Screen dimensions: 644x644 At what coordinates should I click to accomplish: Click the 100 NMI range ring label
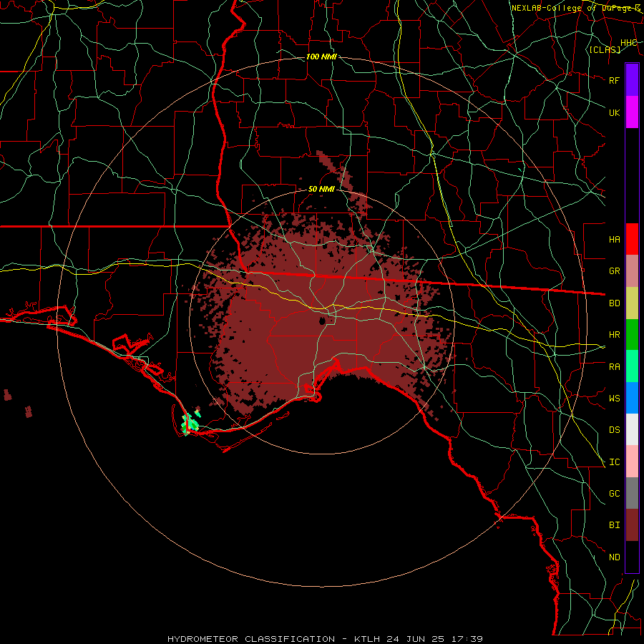(321, 57)
